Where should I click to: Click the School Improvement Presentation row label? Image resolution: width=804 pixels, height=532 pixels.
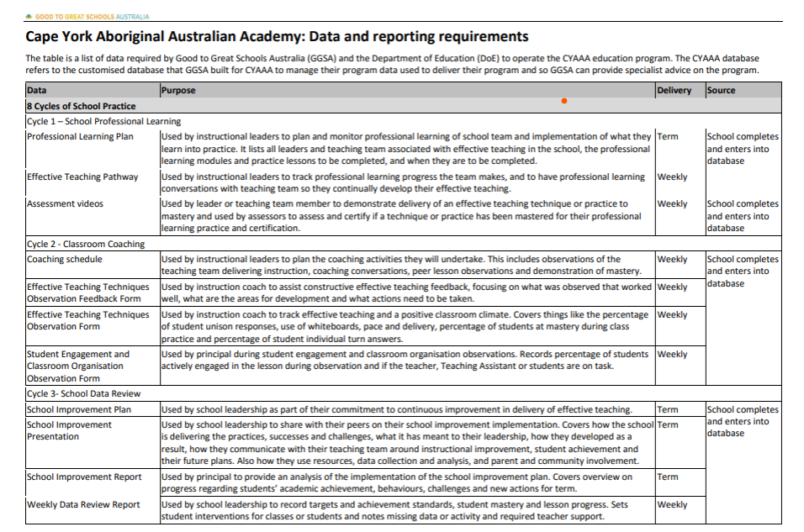pyautogui.click(x=69, y=430)
